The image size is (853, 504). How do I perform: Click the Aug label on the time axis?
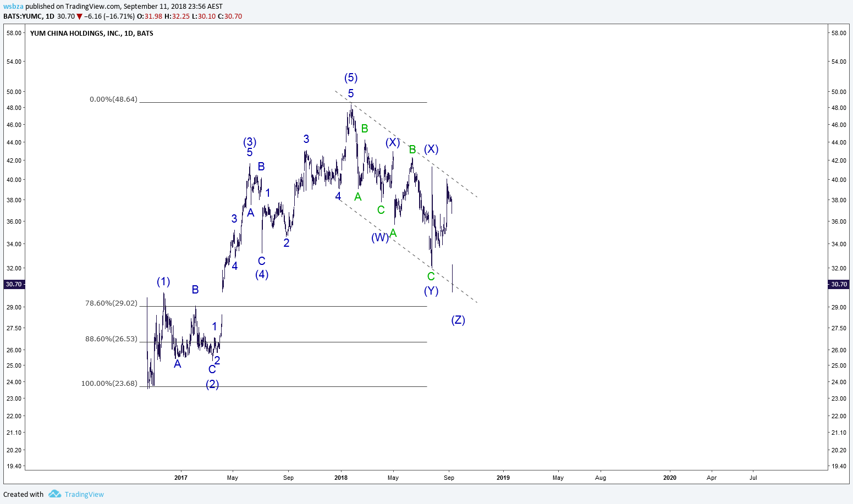coord(601,478)
